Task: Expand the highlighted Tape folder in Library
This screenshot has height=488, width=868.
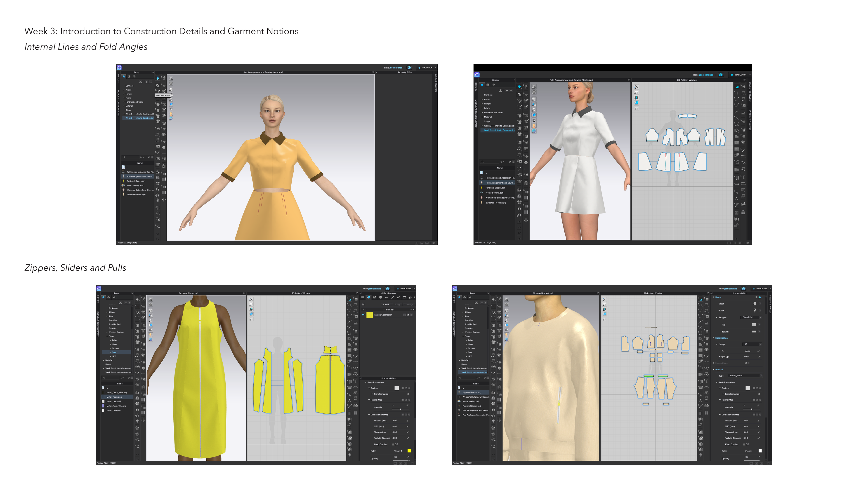Action: point(110,352)
